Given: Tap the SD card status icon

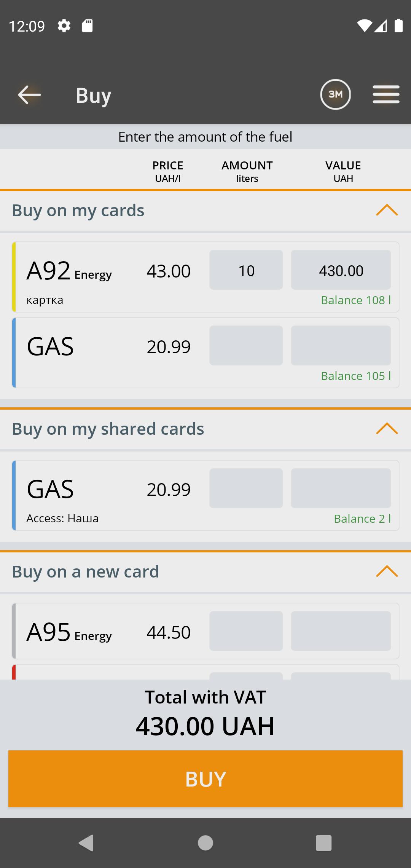Looking at the screenshot, I should click(x=88, y=26).
